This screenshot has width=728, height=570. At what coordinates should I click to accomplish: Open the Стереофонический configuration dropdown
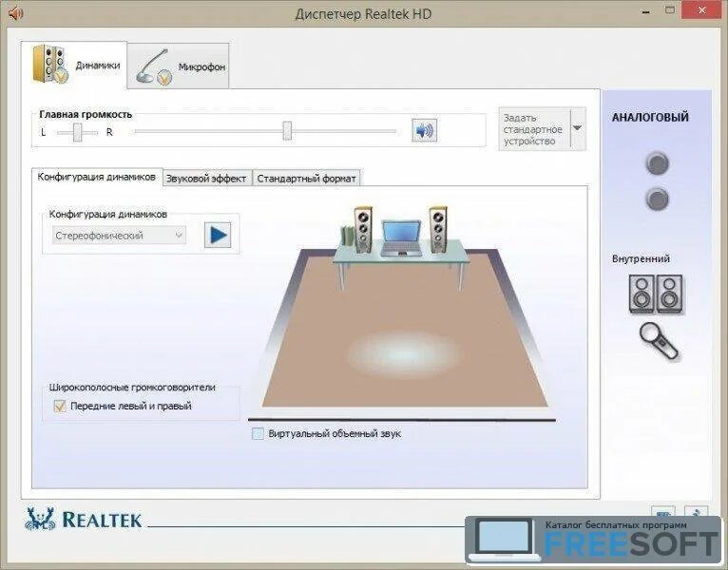[x=119, y=236]
